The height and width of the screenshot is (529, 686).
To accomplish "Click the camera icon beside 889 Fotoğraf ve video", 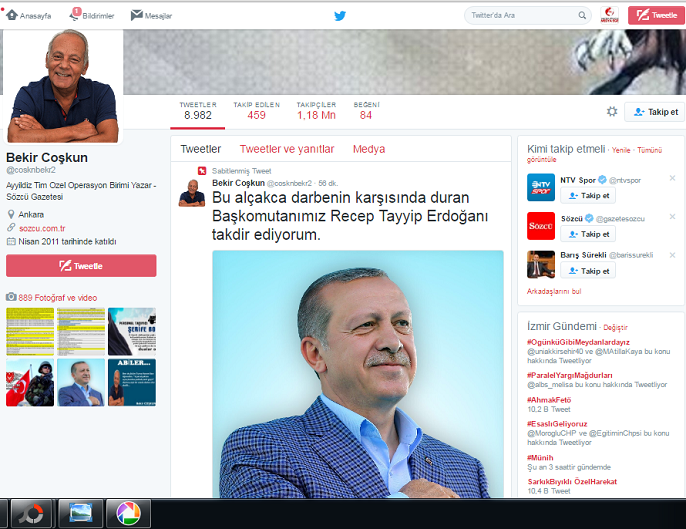I will pos(11,297).
